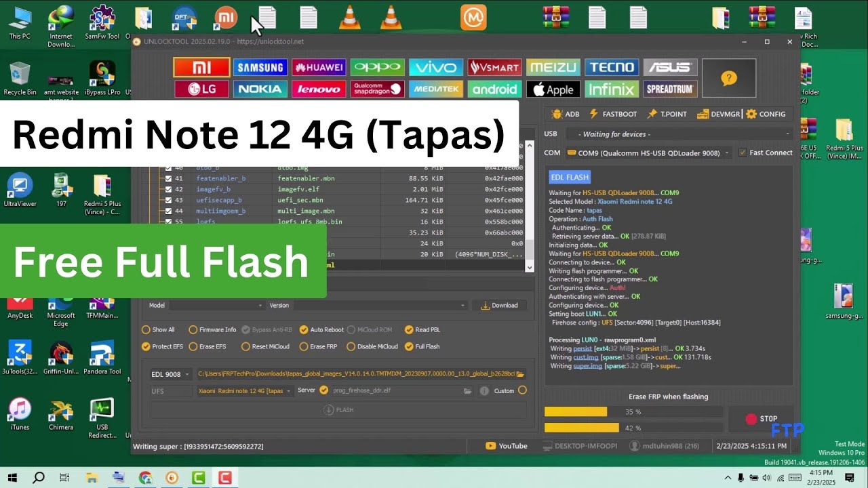
Task: Enable the Firmware Info option
Action: tap(212, 330)
